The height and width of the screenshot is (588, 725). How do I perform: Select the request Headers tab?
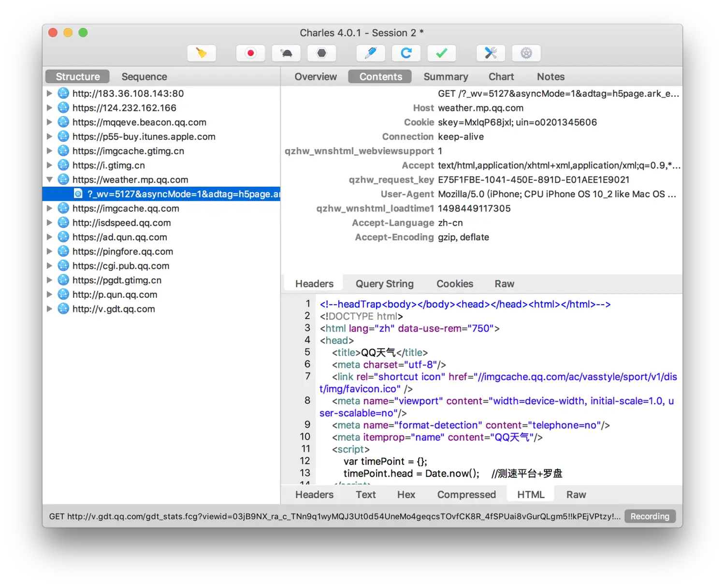click(314, 284)
